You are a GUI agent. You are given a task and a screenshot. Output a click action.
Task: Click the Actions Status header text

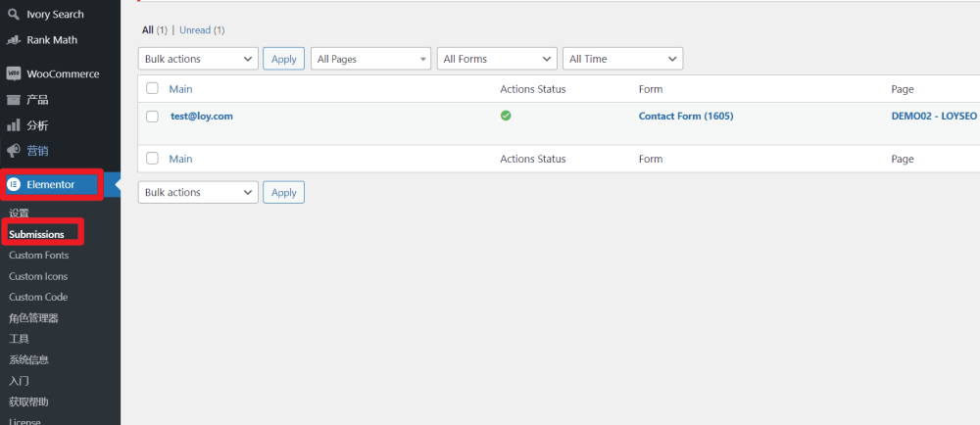pos(532,89)
